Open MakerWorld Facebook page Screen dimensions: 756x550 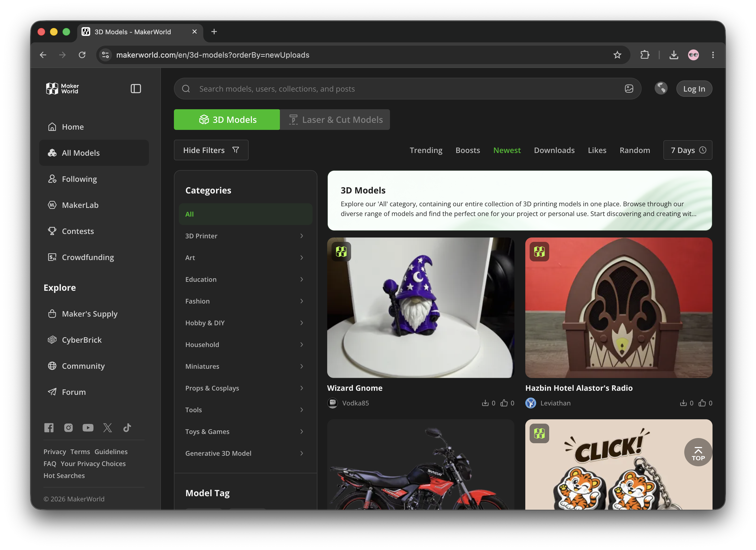pos(49,428)
